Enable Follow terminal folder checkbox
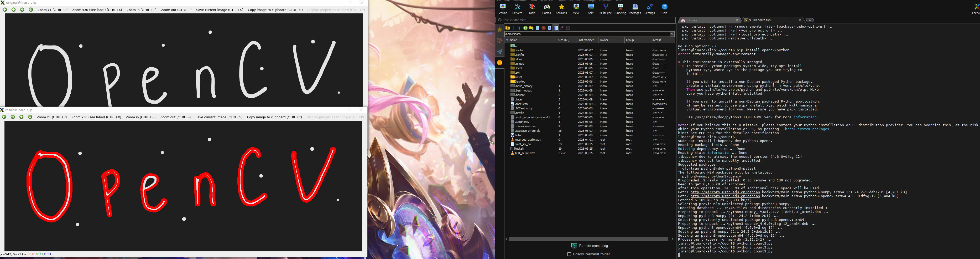Screen dimensions: 980x259 tap(569, 254)
